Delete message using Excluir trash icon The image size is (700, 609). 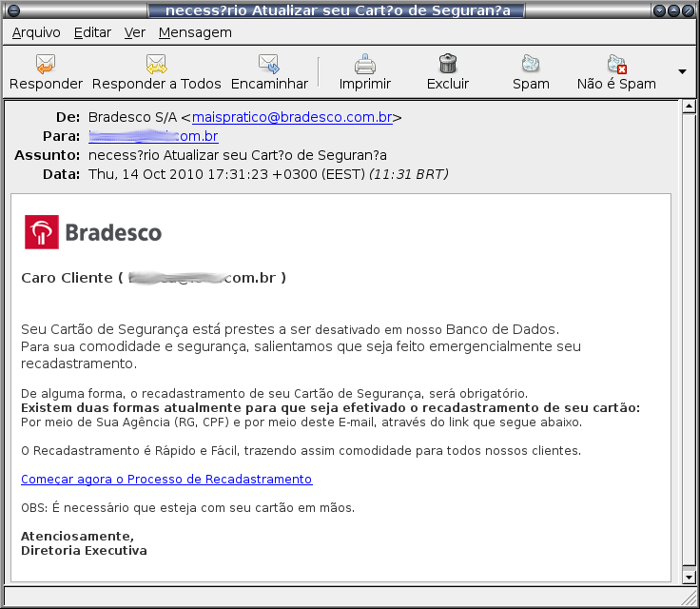point(448,64)
